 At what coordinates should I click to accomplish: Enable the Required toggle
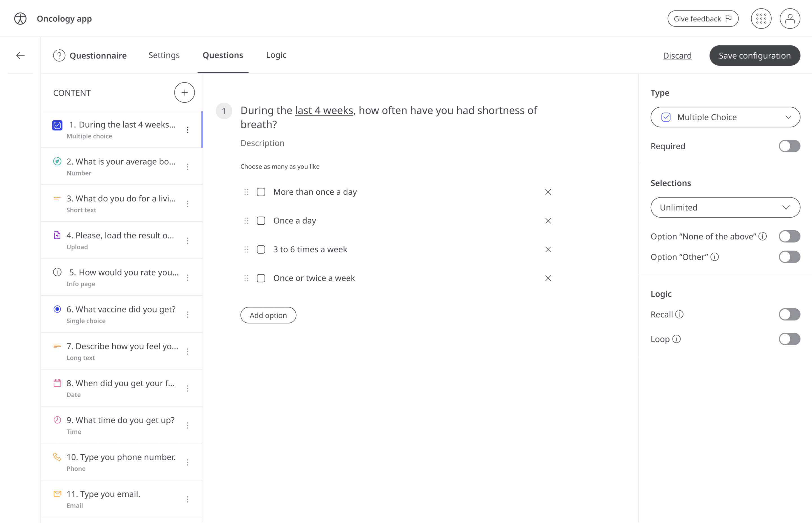click(x=789, y=146)
